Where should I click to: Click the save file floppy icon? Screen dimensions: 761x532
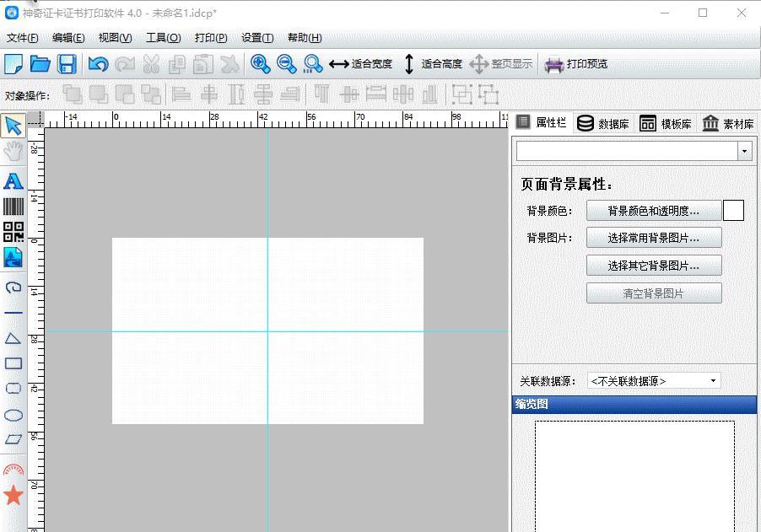(67, 64)
